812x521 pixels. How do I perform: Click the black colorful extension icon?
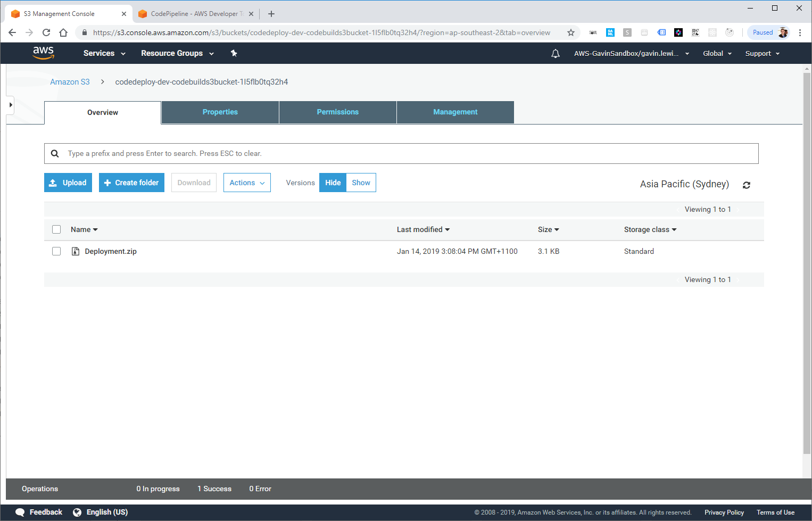click(678, 32)
